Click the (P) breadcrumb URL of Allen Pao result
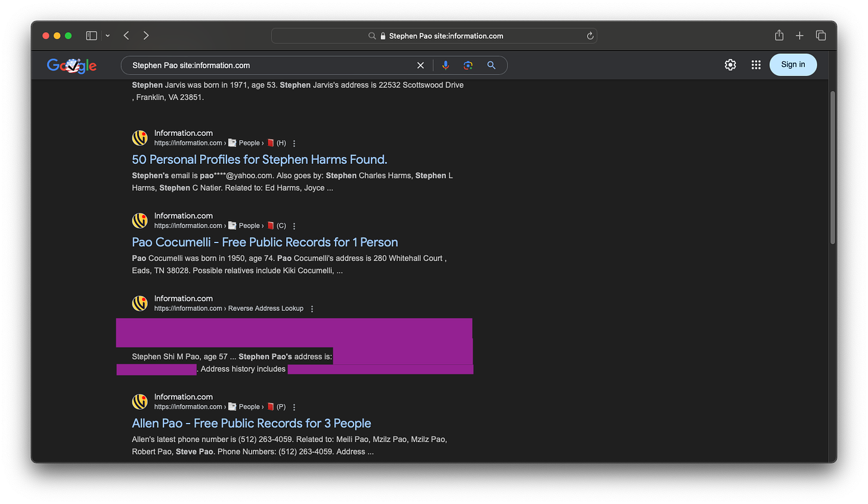The width and height of the screenshot is (868, 504). pos(220,407)
